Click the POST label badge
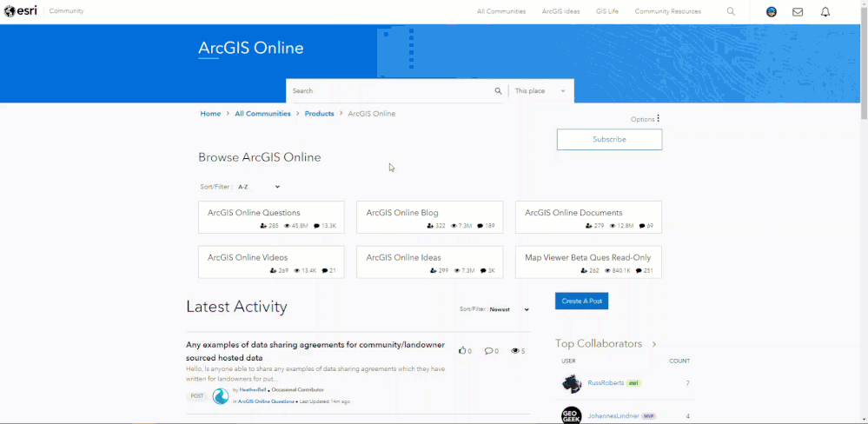 [x=197, y=396]
